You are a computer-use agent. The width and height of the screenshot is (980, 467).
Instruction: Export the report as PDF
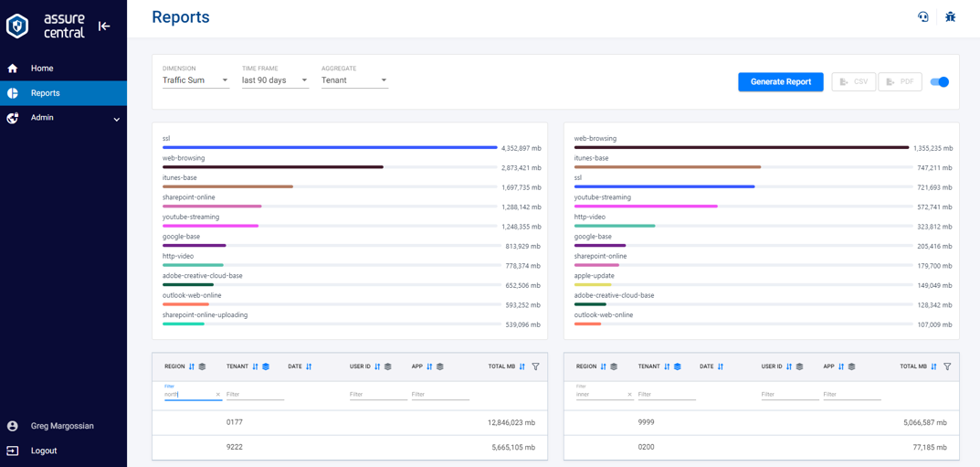900,82
